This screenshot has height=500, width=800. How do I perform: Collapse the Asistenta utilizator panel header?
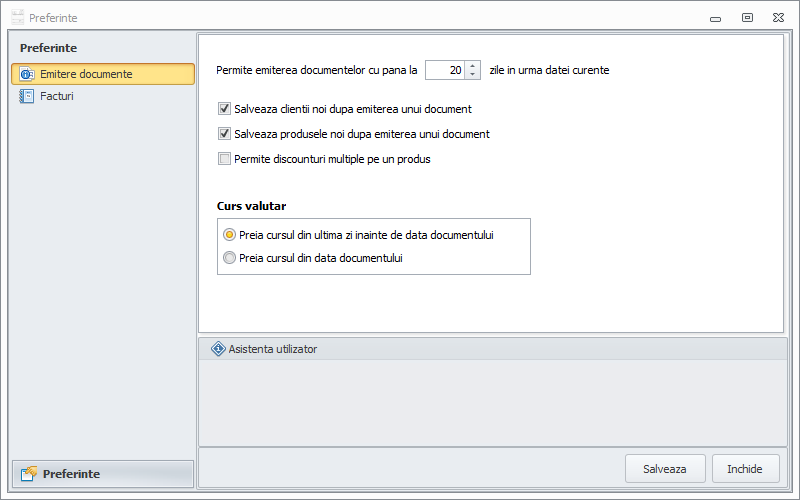pyautogui.click(x=492, y=349)
